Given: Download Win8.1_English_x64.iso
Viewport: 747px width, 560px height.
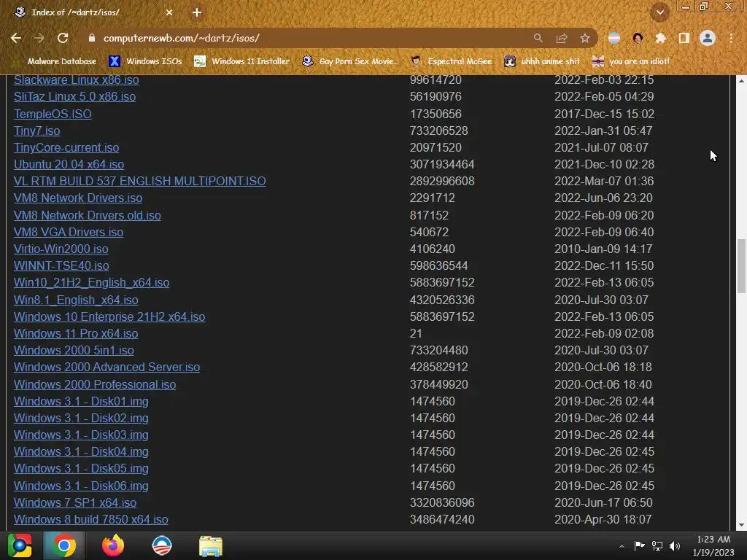Looking at the screenshot, I should click(x=76, y=300).
